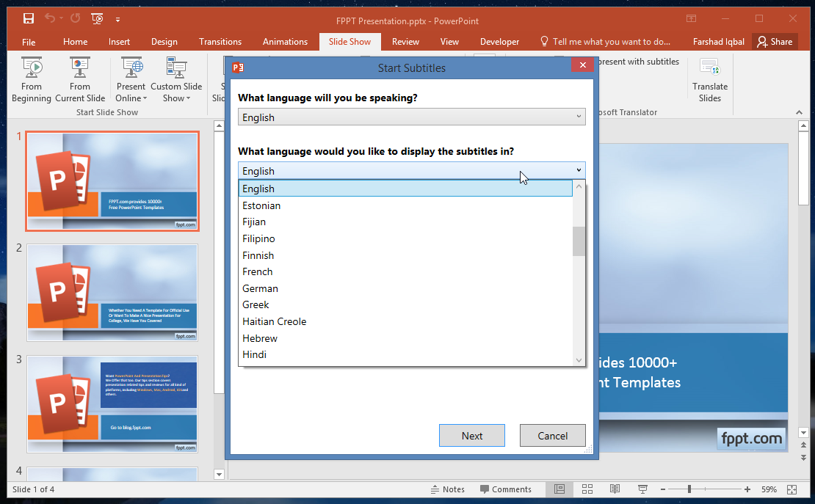The height and width of the screenshot is (504, 815).
Task: Cancel the Start Subtitles dialog
Action: point(552,436)
